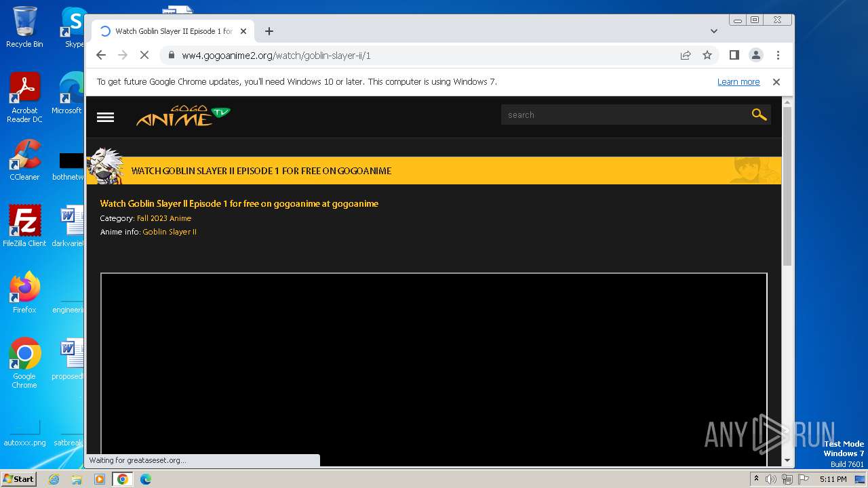Show hidden system tray icons
The height and width of the screenshot is (488, 868).
pyautogui.click(x=756, y=479)
